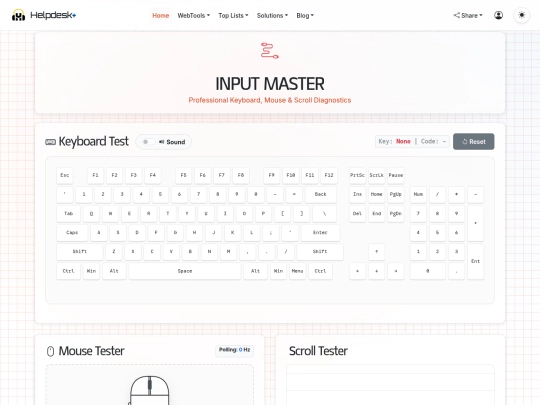
Task: Click the right Shift key
Action: (x=320, y=251)
